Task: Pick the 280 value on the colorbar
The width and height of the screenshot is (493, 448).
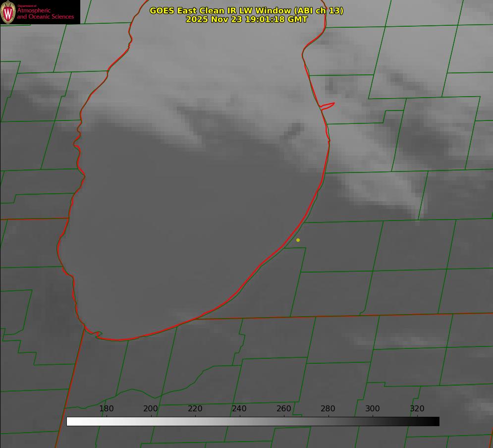Action: 328,408
